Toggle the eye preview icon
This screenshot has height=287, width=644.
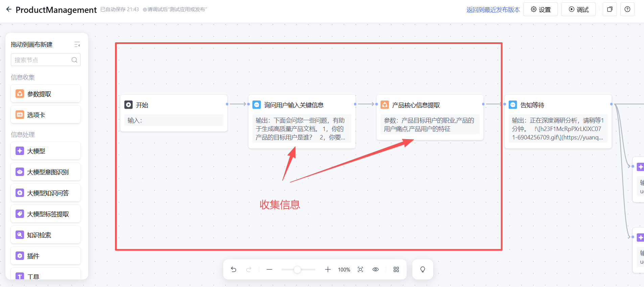point(375,269)
